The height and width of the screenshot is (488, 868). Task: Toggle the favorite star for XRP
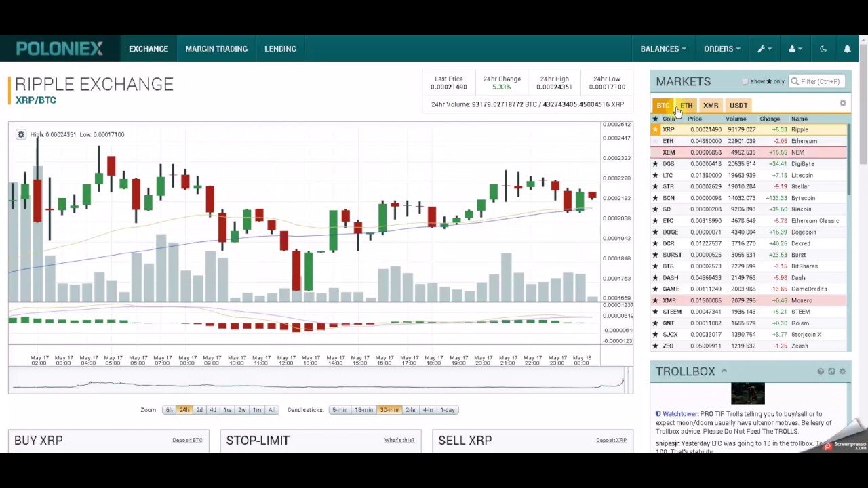coord(655,129)
